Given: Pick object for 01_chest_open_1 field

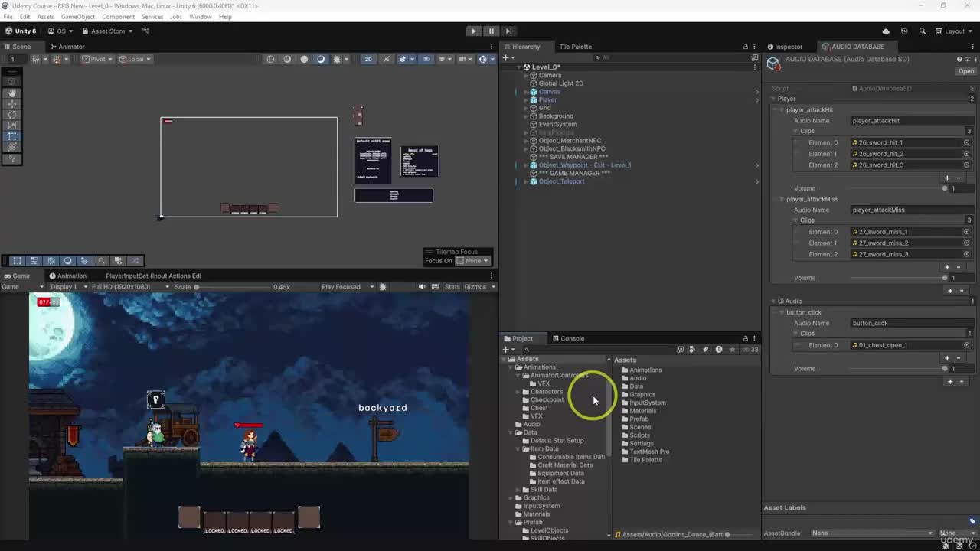Looking at the screenshot, I should 966,345.
